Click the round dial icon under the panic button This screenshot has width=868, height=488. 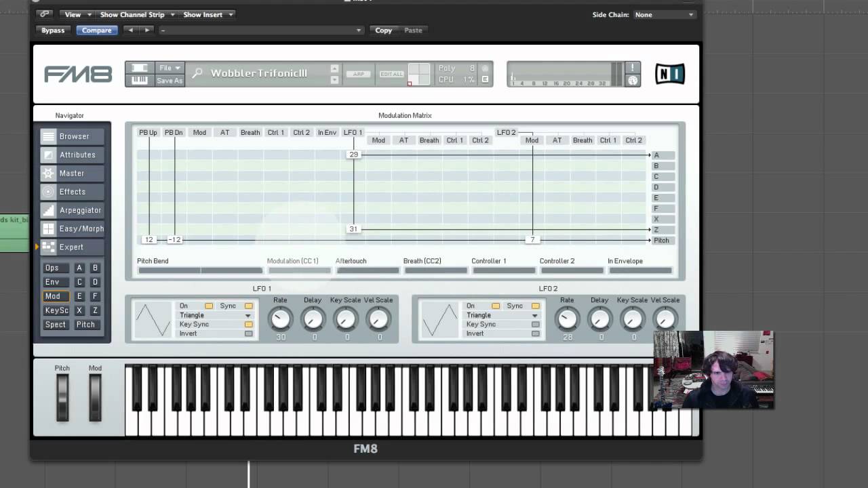632,81
